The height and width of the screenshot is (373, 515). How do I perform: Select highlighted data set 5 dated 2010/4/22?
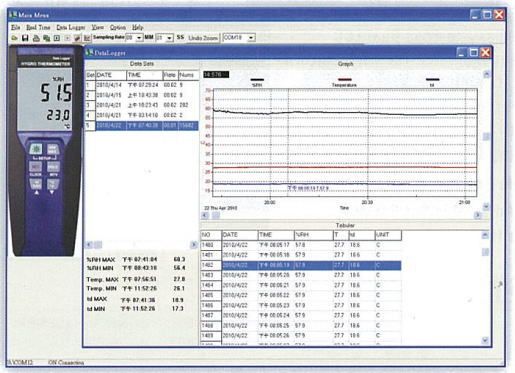click(142, 126)
